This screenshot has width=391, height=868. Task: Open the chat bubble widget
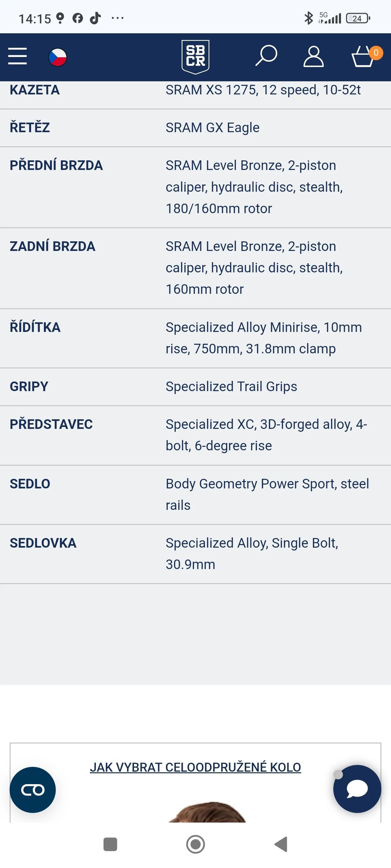pyautogui.click(x=357, y=789)
